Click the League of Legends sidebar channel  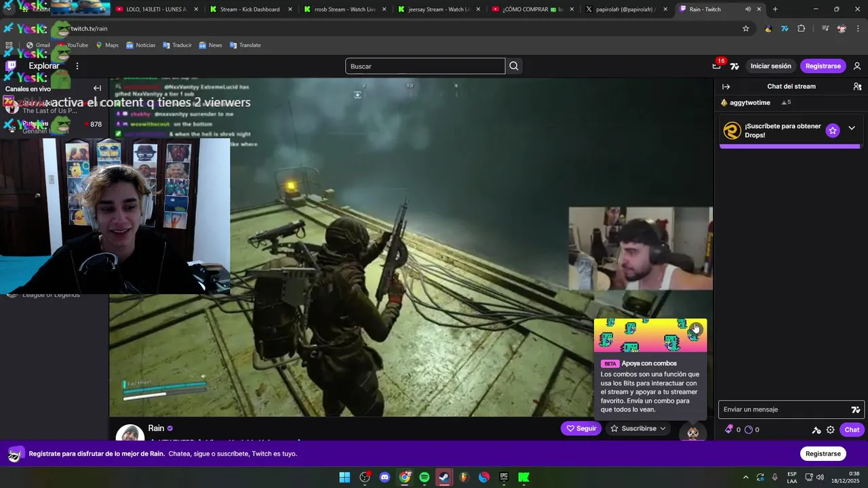[51, 295]
